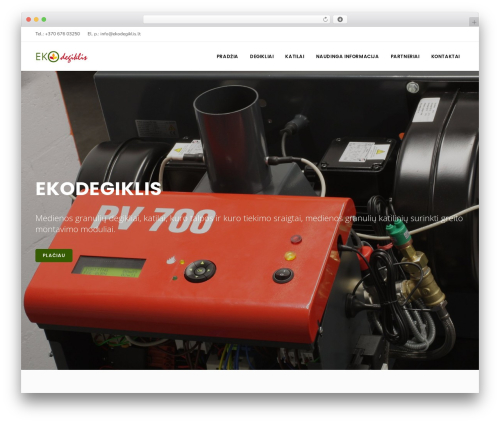The width and height of the screenshot is (500, 423).
Task: Click the EKOdegiklis logo
Action: pyautogui.click(x=61, y=57)
